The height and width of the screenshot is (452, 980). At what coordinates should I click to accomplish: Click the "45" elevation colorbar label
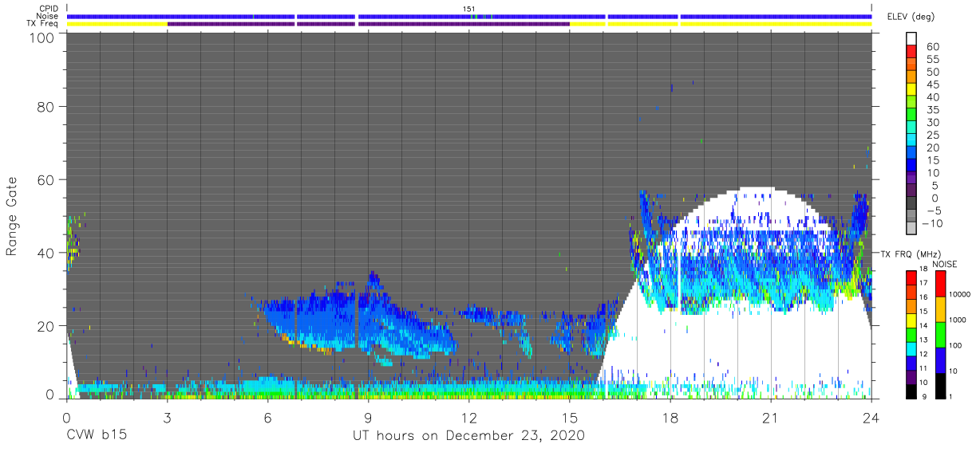(x=932, y=85)
